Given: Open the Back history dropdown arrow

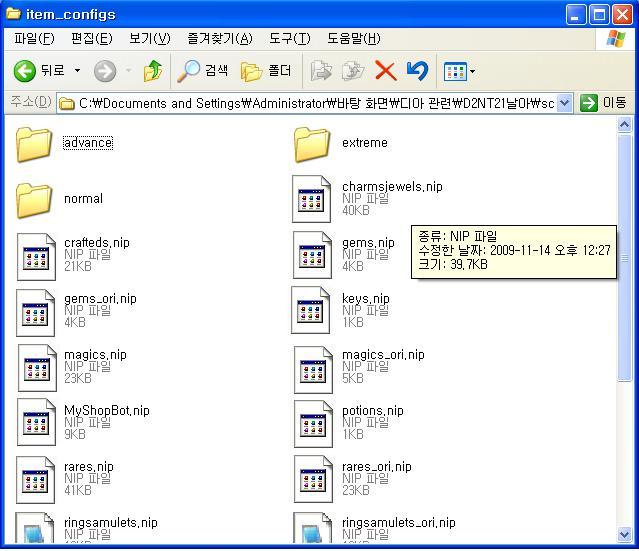Looking at the screenshot, I should (77, 71).
